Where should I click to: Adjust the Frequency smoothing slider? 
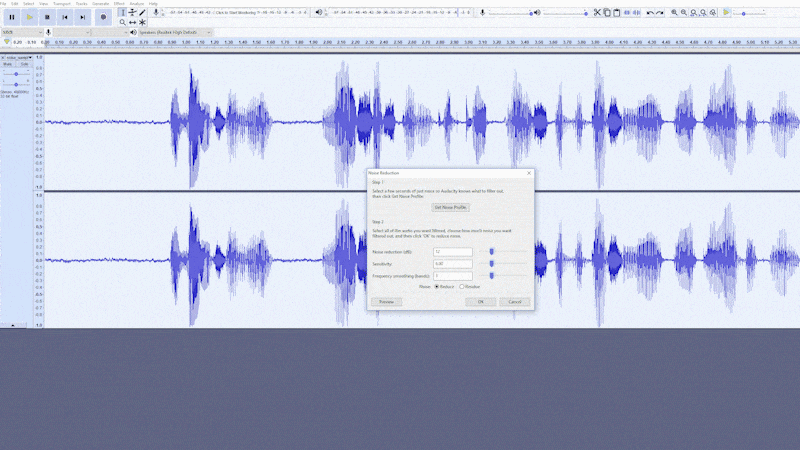[492, 276]
